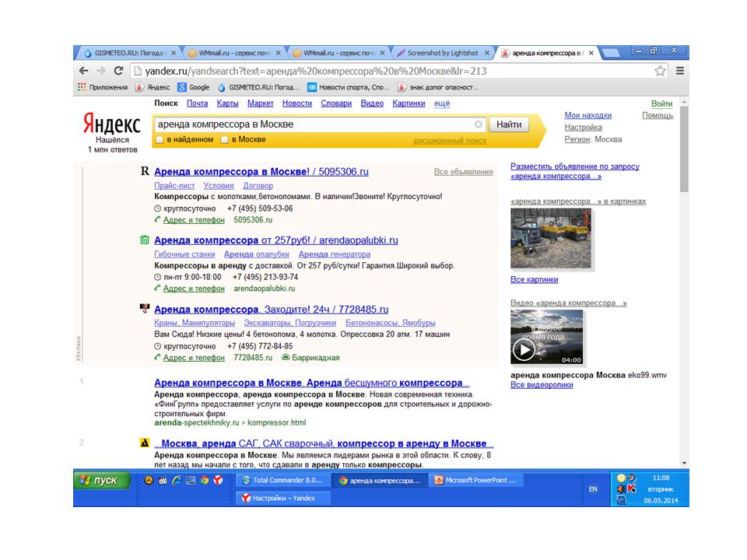747x560 pixels.
Task: Open the Все объявления link
Action: point(463,172)
